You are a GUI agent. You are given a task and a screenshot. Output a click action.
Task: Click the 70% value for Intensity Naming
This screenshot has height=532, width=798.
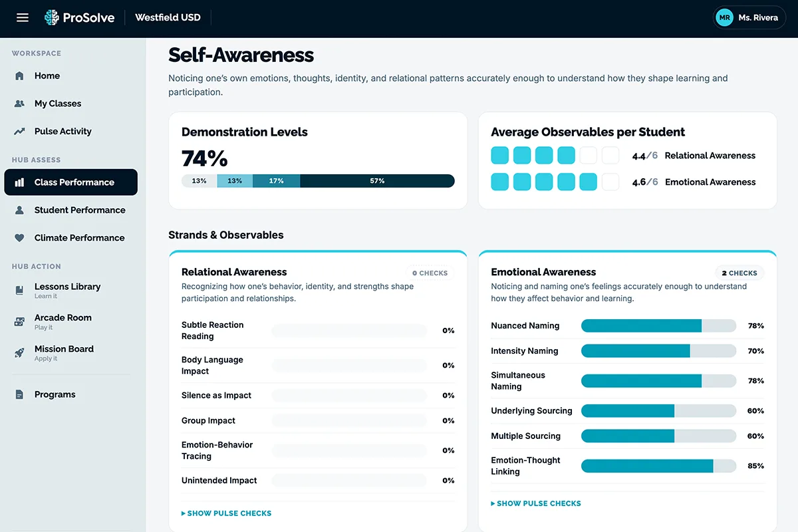(x=755, y=351)
